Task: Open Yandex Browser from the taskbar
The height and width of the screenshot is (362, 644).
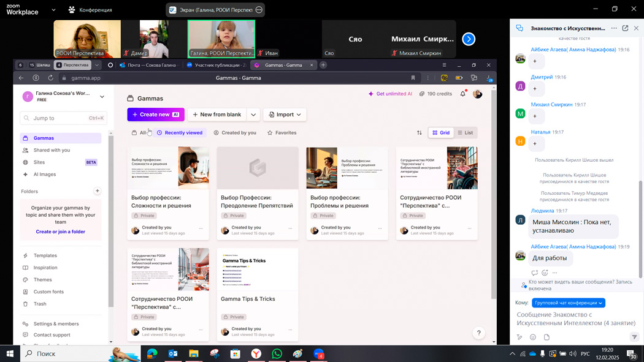Action: tap(256, 353)
